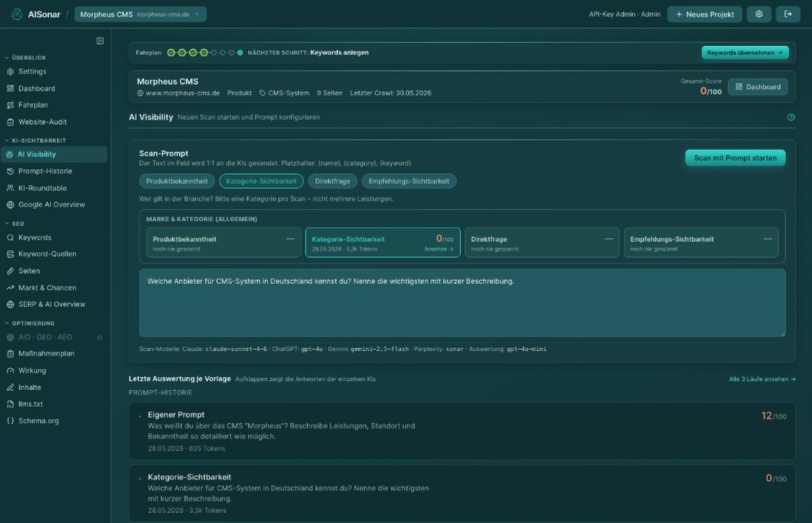The width and height of the screenshot is (812, 523).
Task: Click the Markt & Chancen chart icon
Action: coord(10,288)
